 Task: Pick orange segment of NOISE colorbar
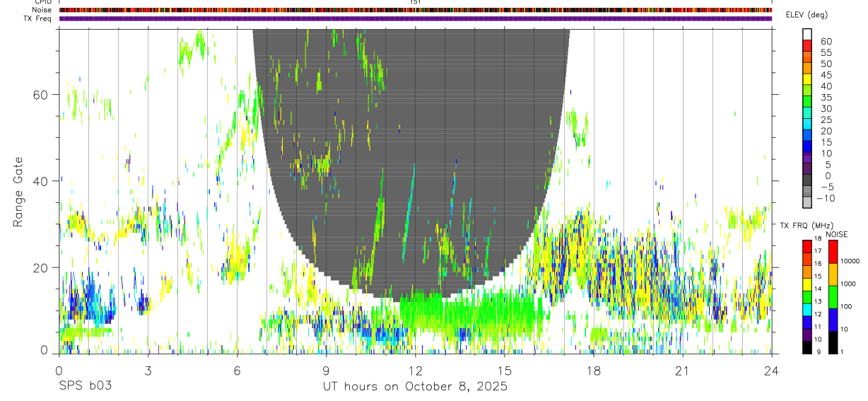[833, 274]
